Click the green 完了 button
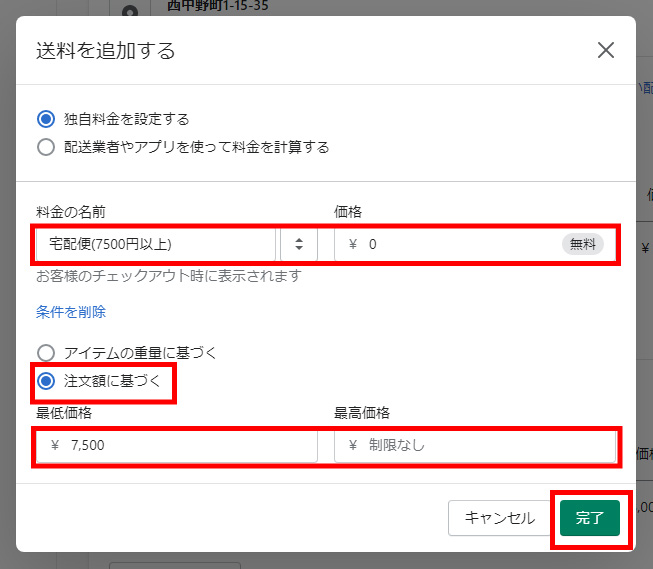 pos(590,518)
